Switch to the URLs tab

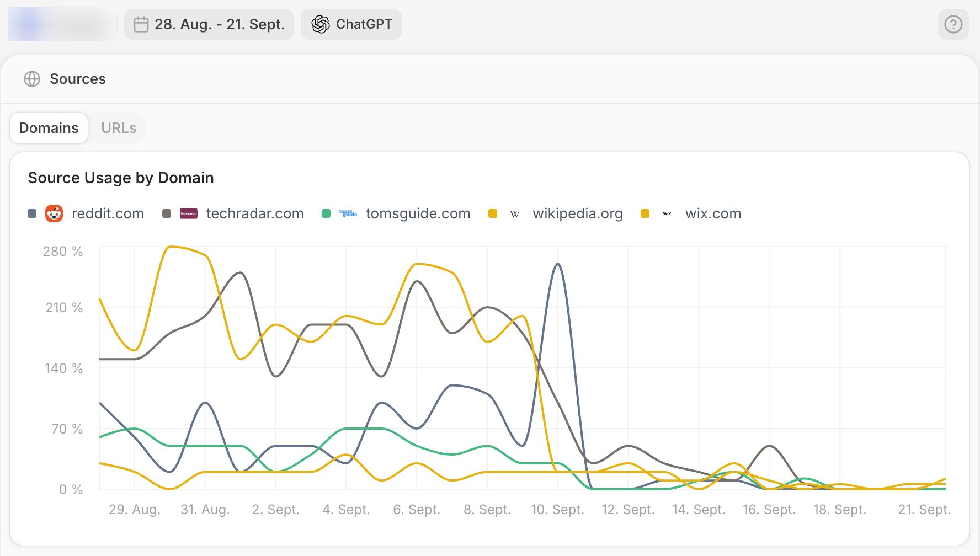[x=119, y=128]
